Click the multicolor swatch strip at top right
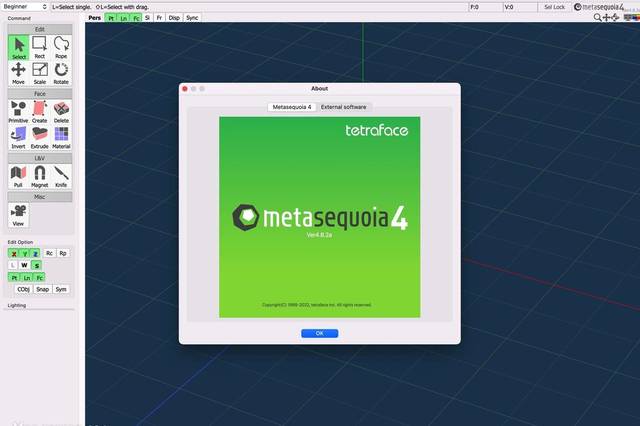Image resolution: width=640 pixels, height=426 pixels. point(631,17)
